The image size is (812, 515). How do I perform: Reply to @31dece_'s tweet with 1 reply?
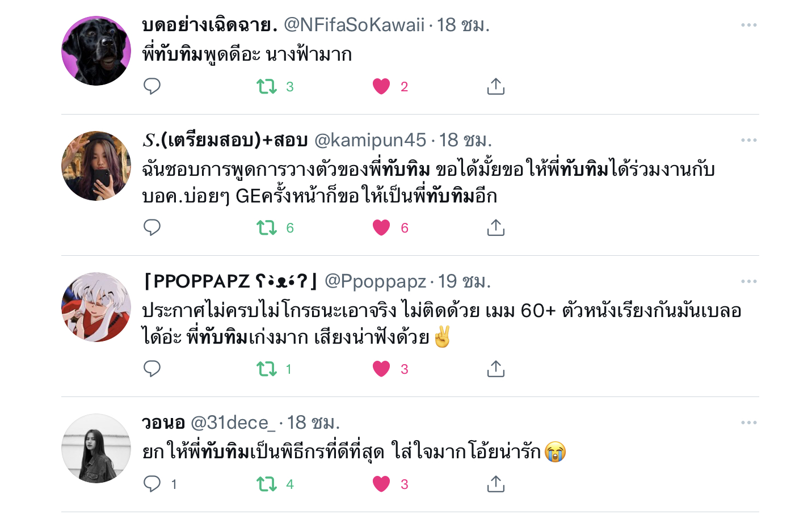(x=152, y=484)
